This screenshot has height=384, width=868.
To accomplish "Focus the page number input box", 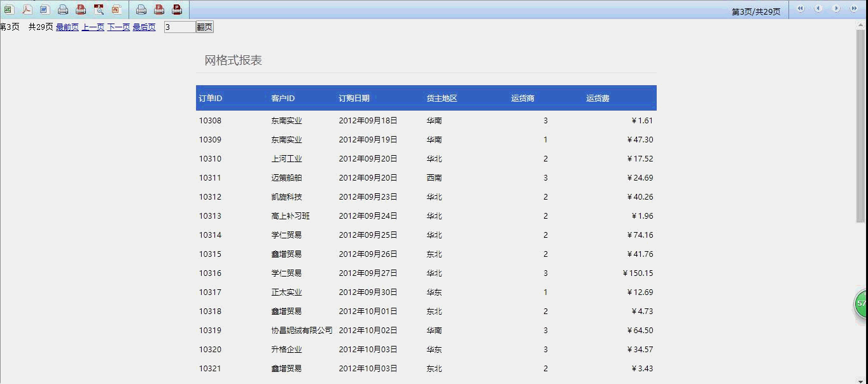I will pos(179,27).
